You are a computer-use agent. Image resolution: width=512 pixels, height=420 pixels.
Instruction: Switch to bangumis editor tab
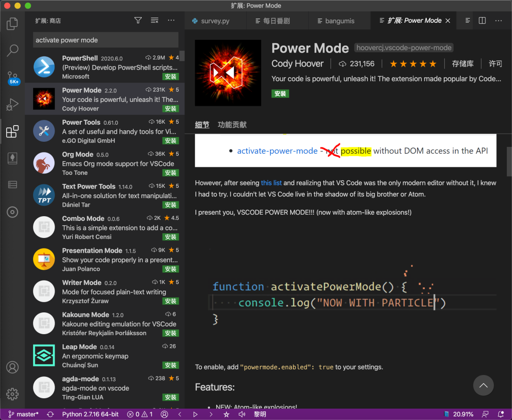pyautogui.click(x=339, y=20)
